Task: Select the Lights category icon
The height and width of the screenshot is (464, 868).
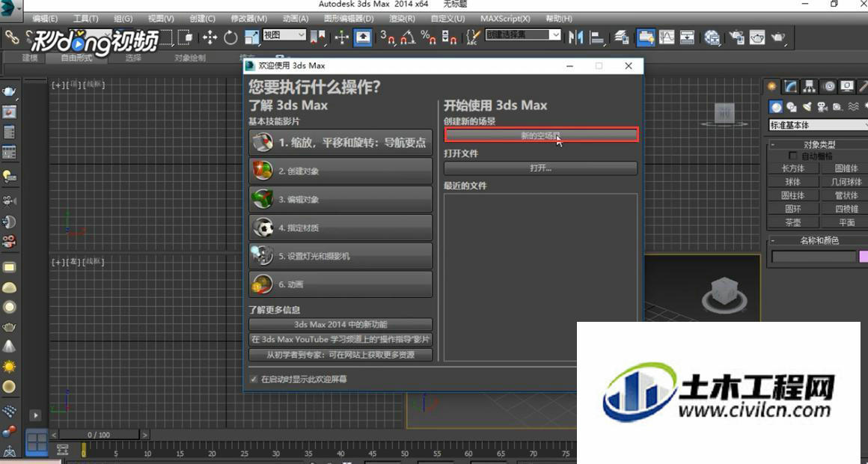Action: 807,107
